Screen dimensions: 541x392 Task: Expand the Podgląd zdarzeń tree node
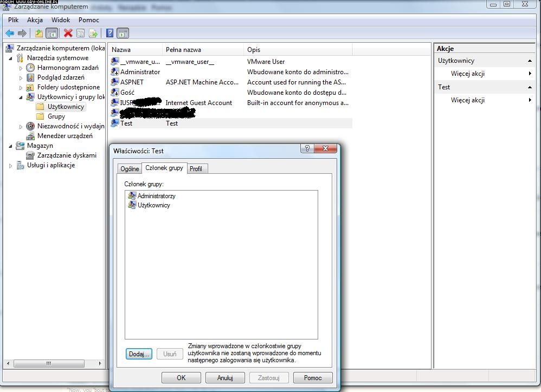click(x=21, y=77)
